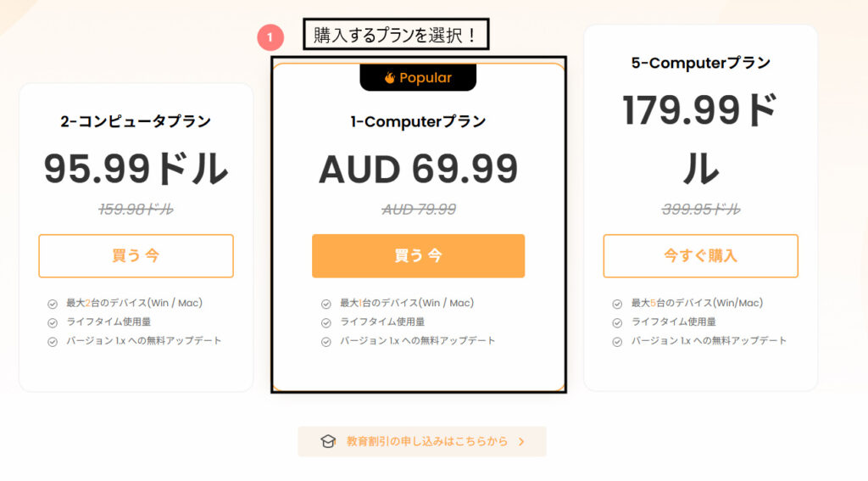Click check icon beside バージョン 1.x update in 1-Computer plan
The height and width of the screenshot is (481, 868).
point(326,341)
